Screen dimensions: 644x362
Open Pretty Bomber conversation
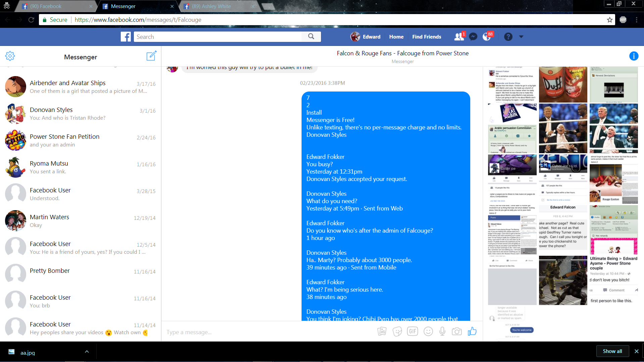point(80,275)
